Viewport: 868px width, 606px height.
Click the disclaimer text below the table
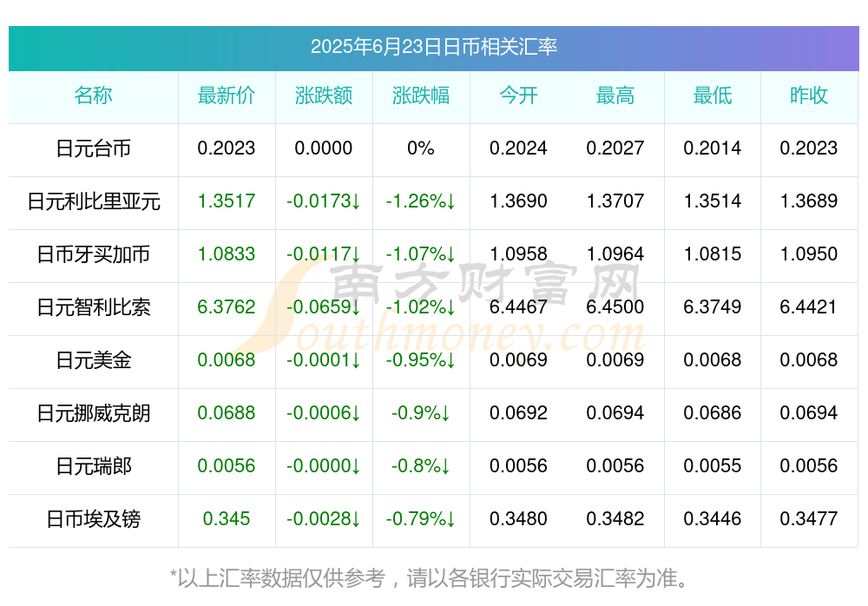tap(429, 579)
